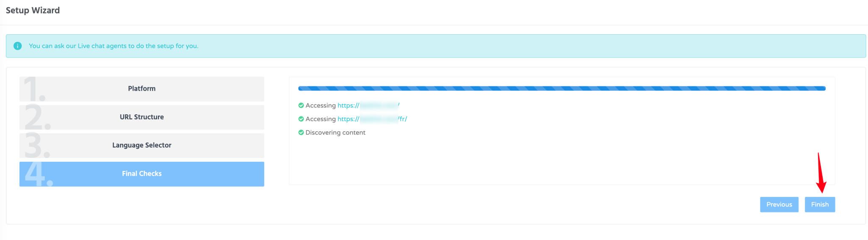Click the blue striped progress bar
Screen dimensions: 868x240
tap(562, 88)
